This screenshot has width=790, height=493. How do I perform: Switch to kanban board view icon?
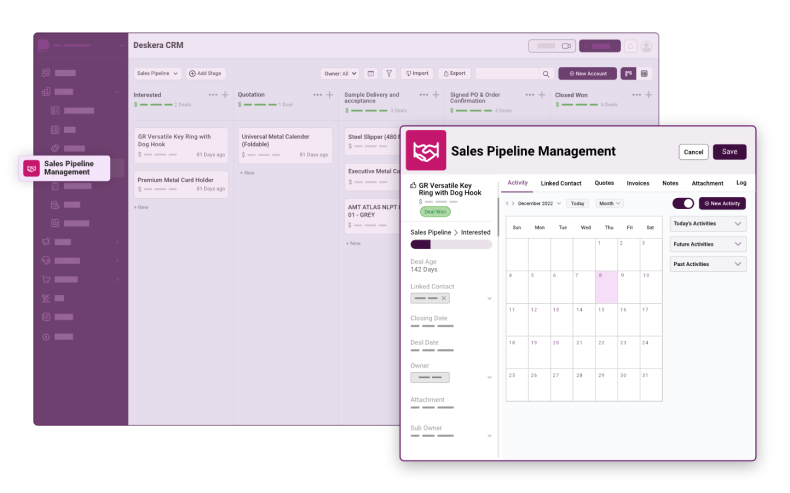[628, 74]
